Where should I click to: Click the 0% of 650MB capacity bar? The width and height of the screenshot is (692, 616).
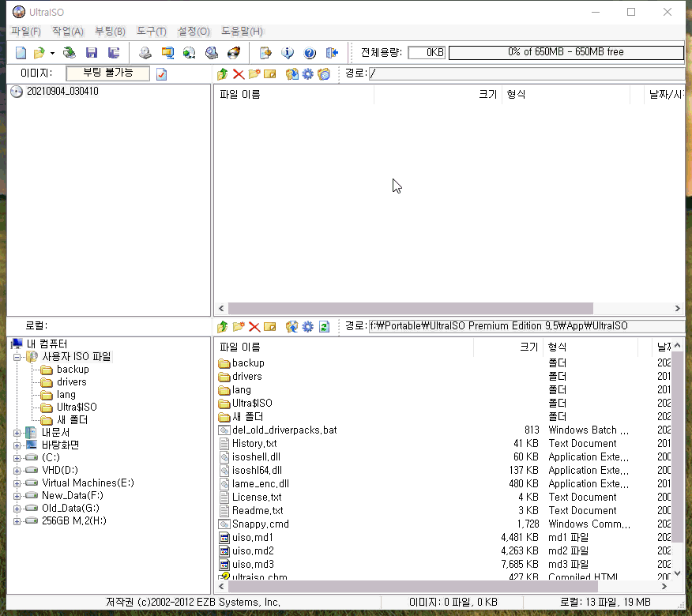tap(566, 52)
